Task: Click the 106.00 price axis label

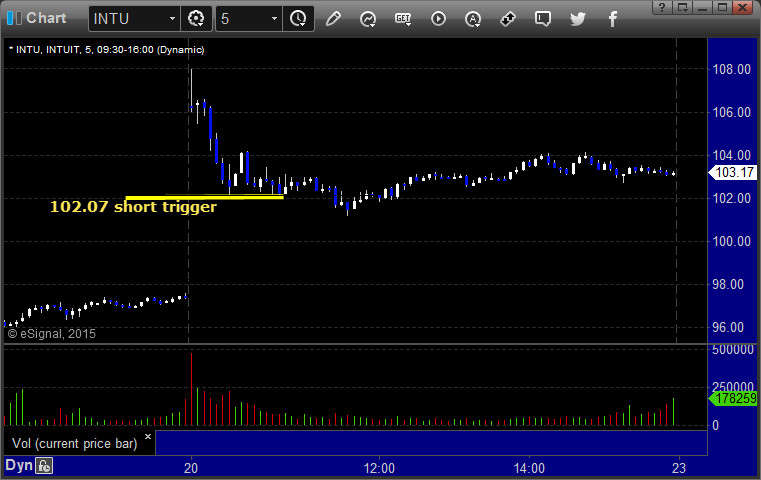Action: [x=731, y=112]
